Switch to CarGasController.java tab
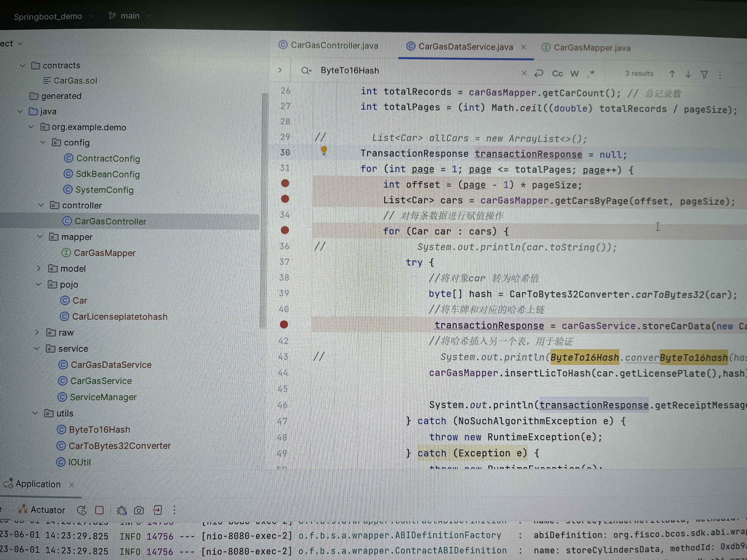Screen dimensions: 747x560 (x=334, y=46)
